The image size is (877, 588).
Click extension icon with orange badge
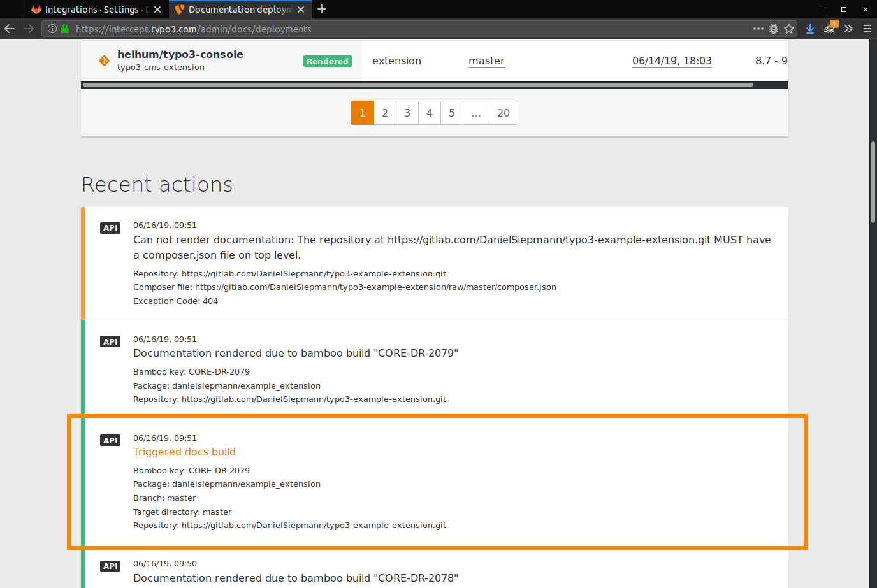[x=830, y=27]
